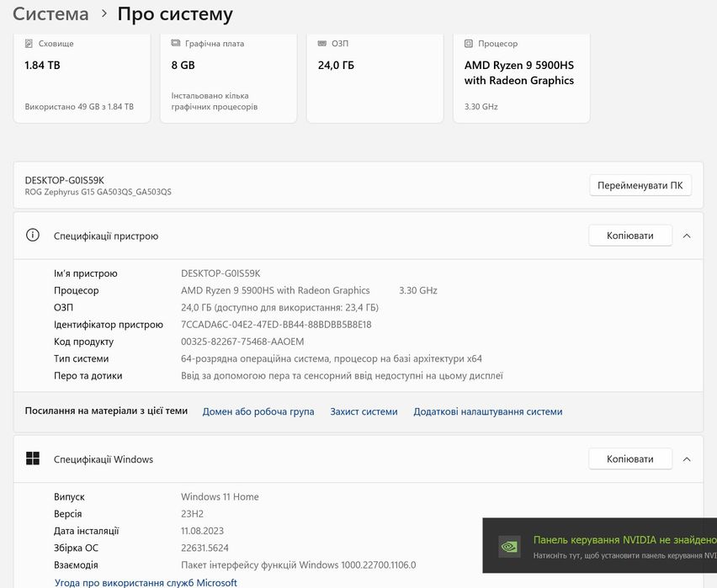Open Додаткові налаштування системи link

(x=488, y=412)
